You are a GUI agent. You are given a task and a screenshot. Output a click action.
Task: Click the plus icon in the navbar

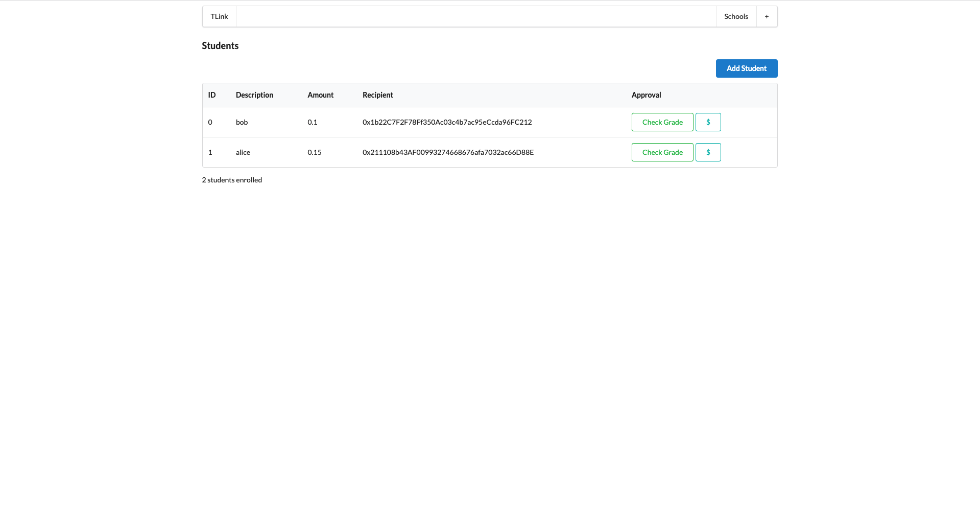tap(767, 16)
